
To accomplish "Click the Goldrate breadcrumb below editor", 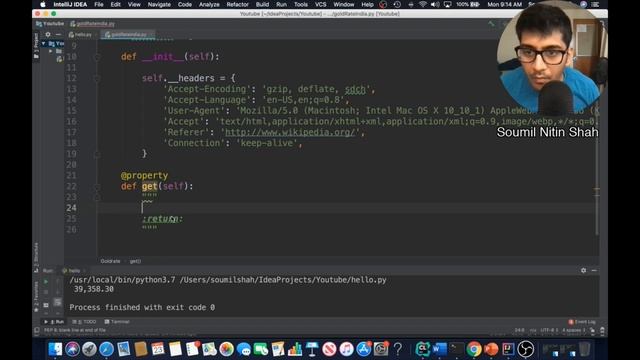I will point(110,261).
